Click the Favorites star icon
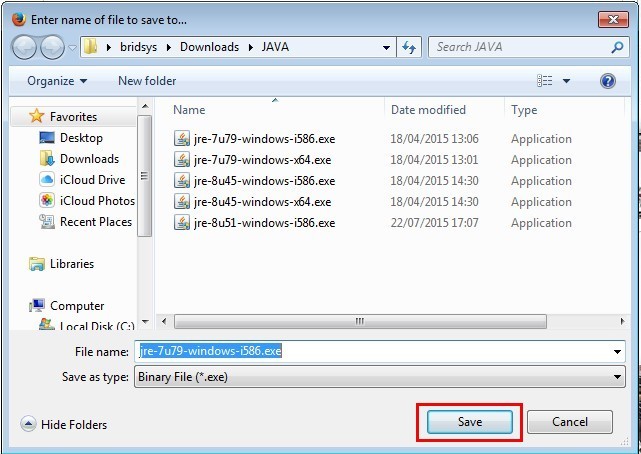 coord(36,116)
